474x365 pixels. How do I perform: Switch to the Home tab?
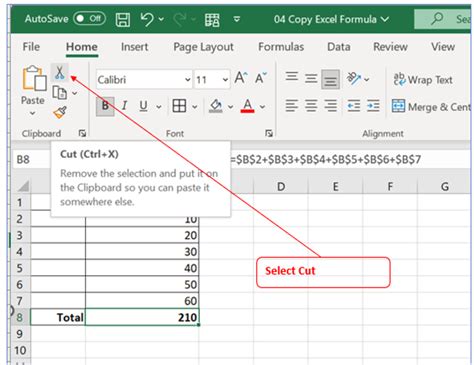82,47
